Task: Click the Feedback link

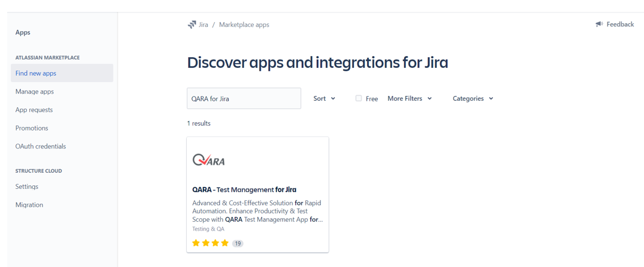Action: [x=620, y=24]
